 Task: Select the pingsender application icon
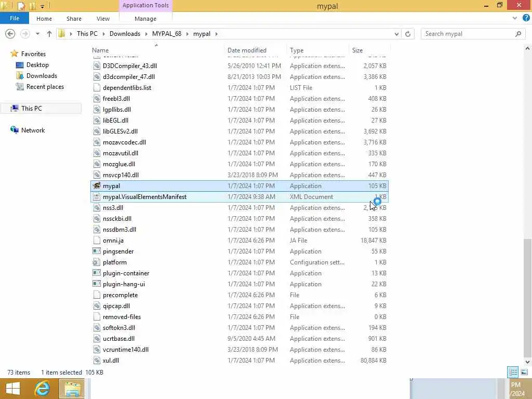[97, 251]
